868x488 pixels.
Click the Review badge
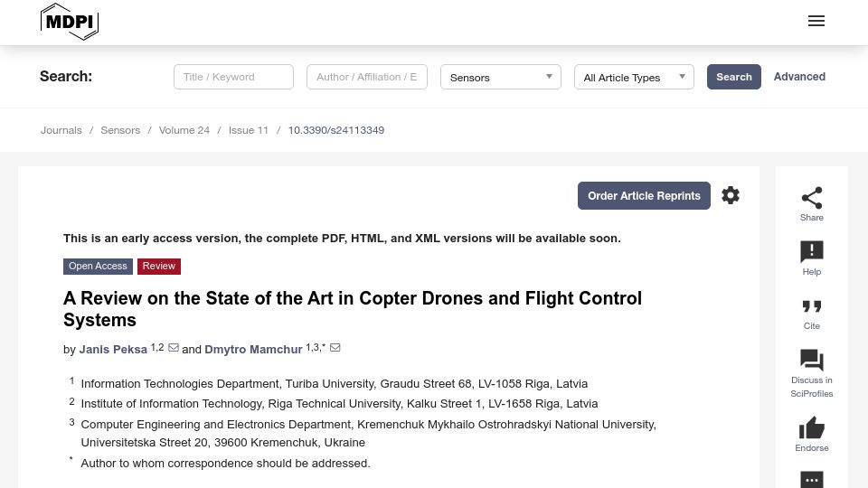click(159, 266)
